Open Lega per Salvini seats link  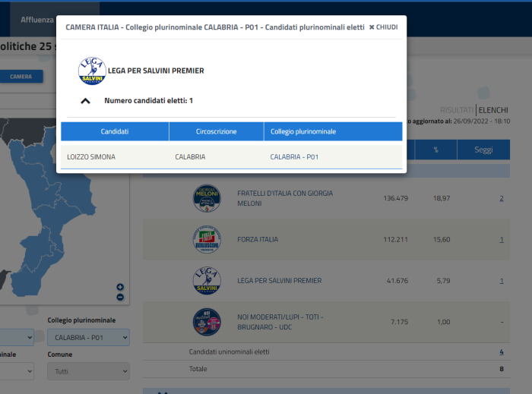pos(502,281)
